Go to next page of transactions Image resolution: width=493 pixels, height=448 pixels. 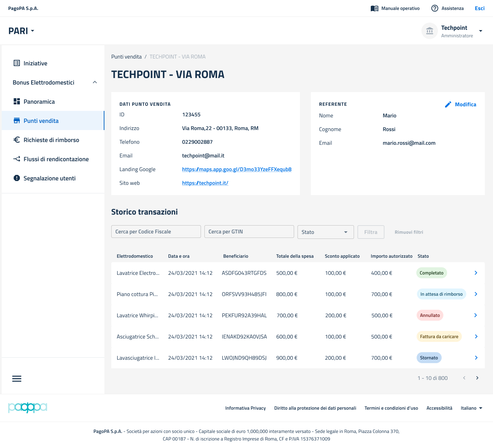[477, 378]
